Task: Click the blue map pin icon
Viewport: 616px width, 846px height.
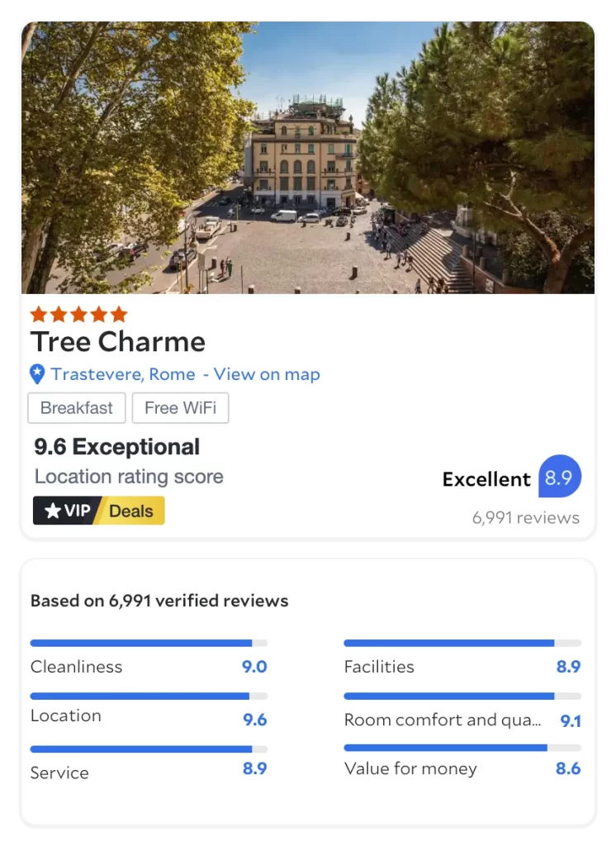Action: 37,374
